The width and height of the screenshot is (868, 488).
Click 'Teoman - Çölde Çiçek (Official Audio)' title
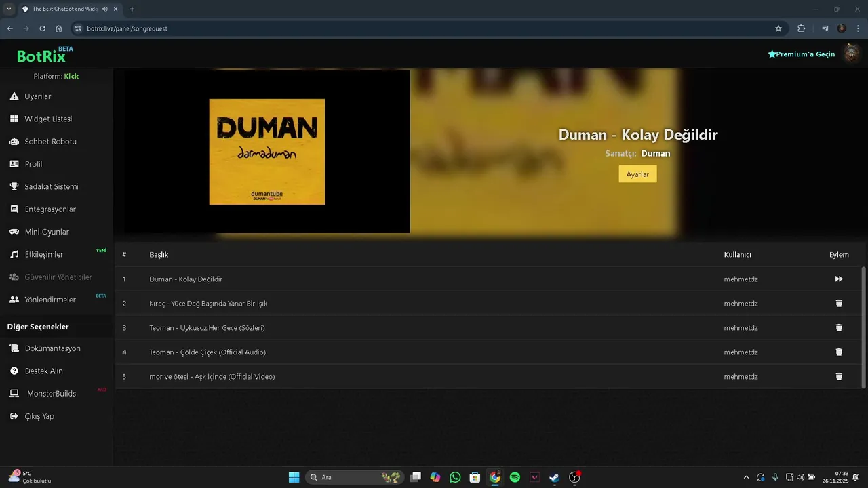208,352
